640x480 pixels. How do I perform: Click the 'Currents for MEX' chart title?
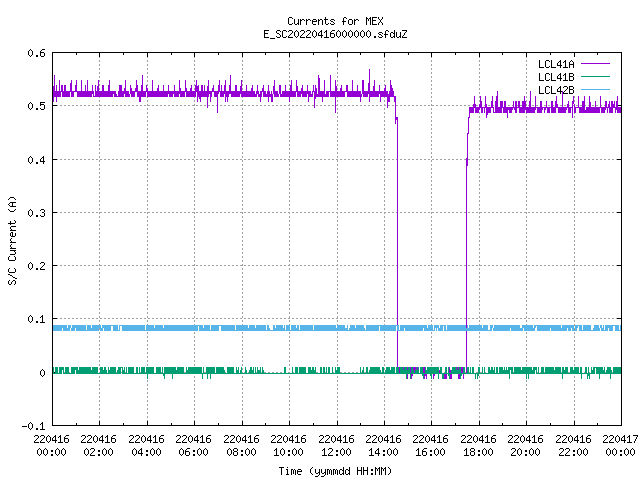tap(335, 21)
